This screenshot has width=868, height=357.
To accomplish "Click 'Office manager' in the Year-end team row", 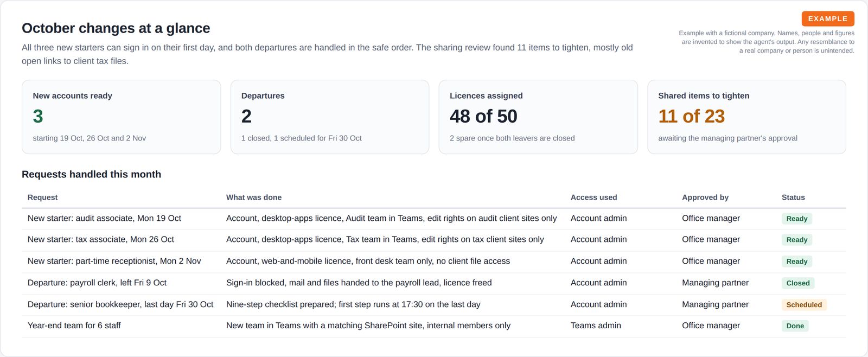I will click(x=711, y=326).
